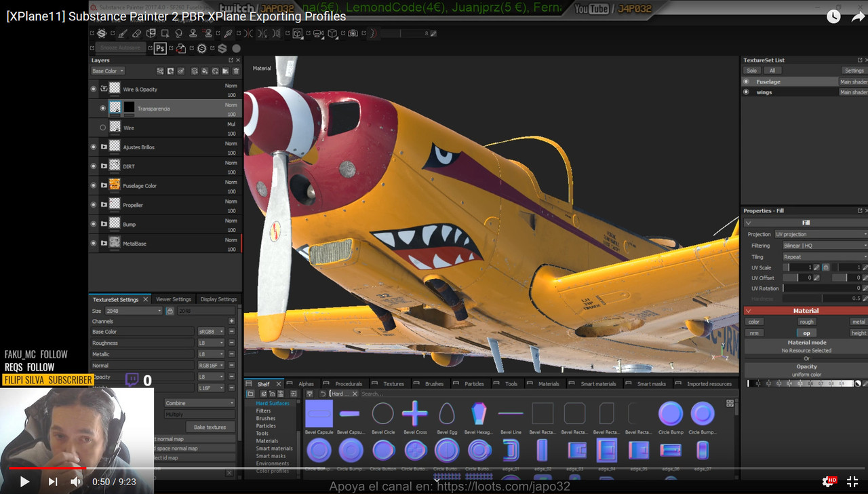Hide the Ajustes Brillos layer
Viewport: 868px width, 494px height.
click(94, 147)
